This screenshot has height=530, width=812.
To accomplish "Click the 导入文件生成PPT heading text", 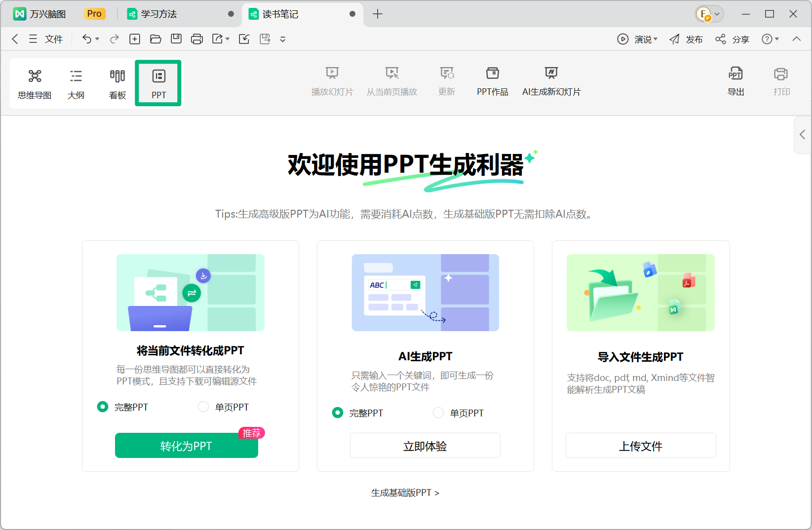I will 641,357.
